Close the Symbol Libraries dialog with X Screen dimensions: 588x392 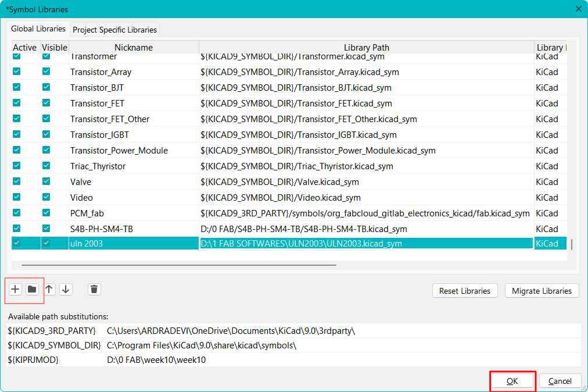point(579,9)
